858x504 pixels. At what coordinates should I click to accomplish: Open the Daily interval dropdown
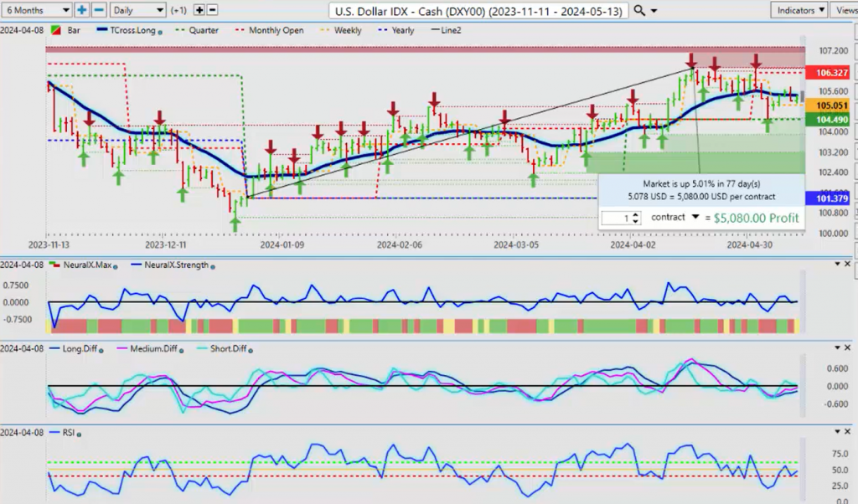click(137, 10)
